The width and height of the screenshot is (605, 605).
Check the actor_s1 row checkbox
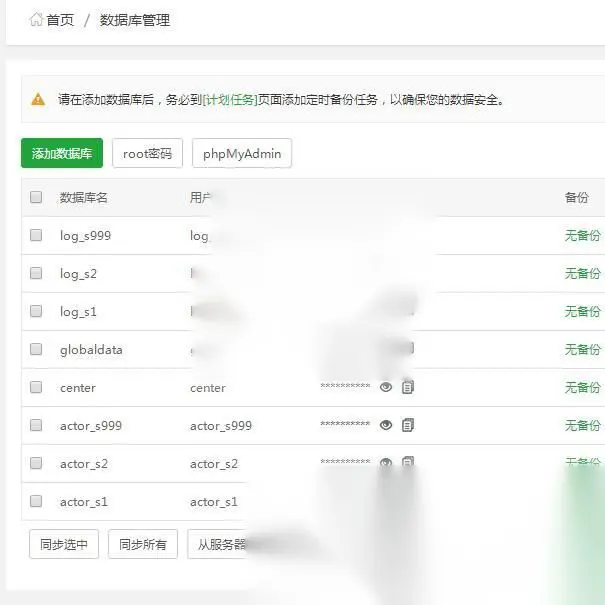coord(36,501)
